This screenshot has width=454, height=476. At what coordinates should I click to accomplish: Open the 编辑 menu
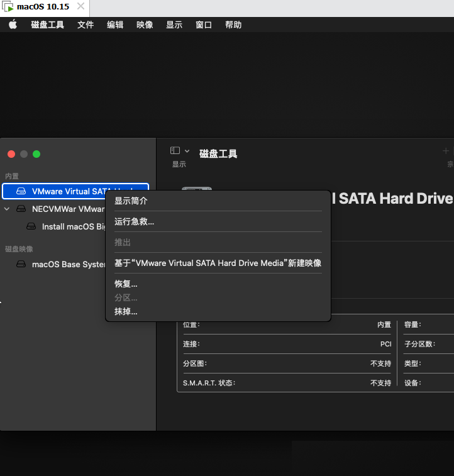click(115, 25)
